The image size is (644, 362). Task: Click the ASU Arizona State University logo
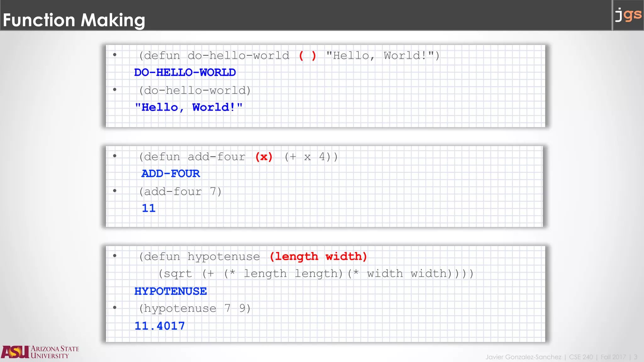(40, 352)
